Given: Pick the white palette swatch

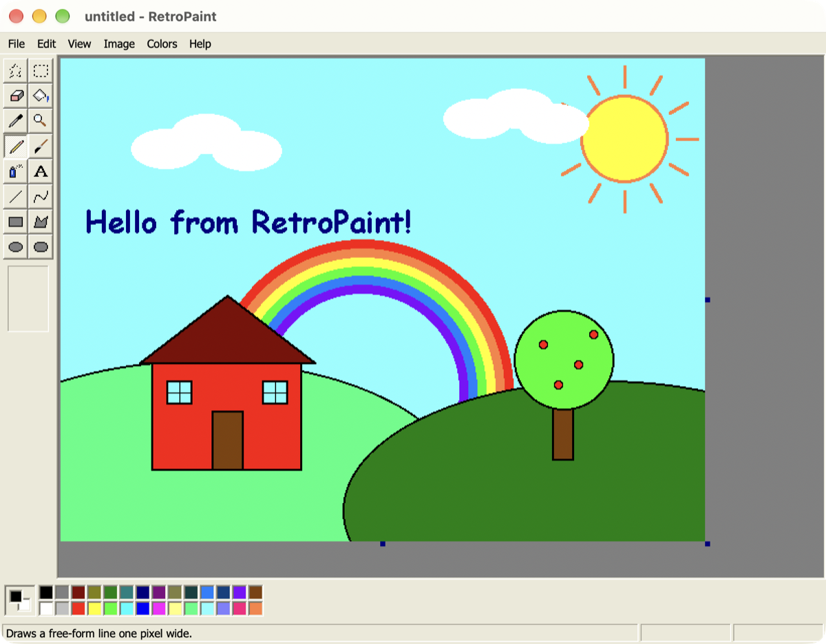Looking at the screenshot, I should click(x=46, y=608).
